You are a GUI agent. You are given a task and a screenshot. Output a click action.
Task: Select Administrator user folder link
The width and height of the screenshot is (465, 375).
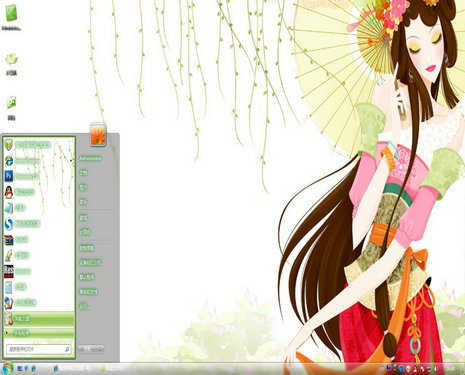[x=90, y=158]
